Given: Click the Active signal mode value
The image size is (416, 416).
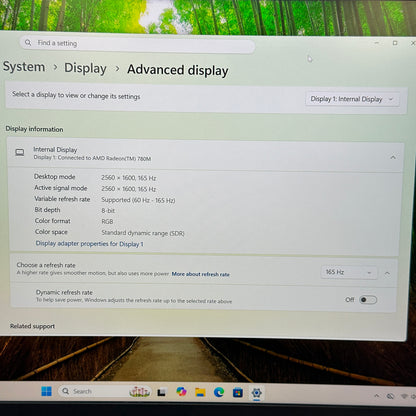Looking at the screenshot, I should coord(129,189).
